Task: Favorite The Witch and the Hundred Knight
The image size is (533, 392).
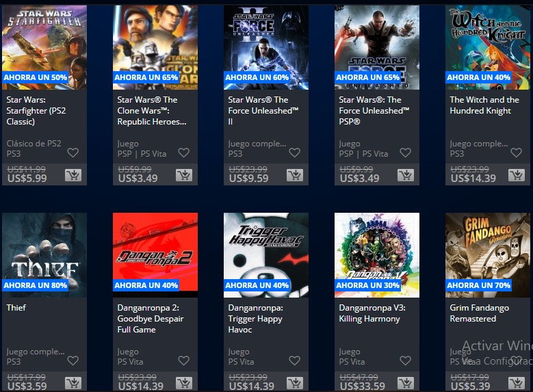Action: coord(516,153)
